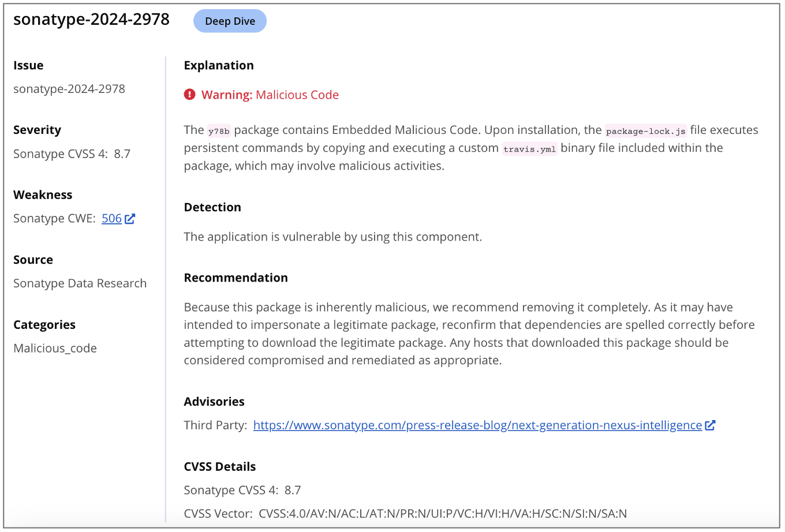Click the Detection section heading
This screenshot has width=785, height=532.
click(x=212, y=207)
